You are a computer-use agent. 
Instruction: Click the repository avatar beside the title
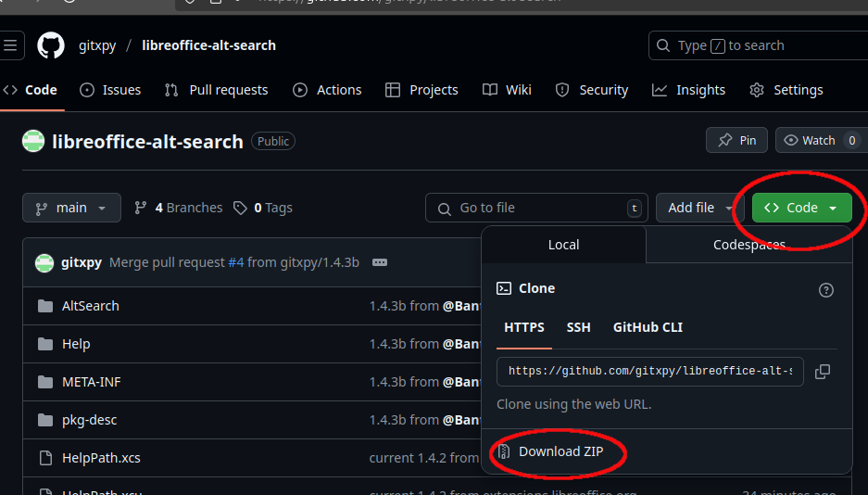tap(33, 141)
